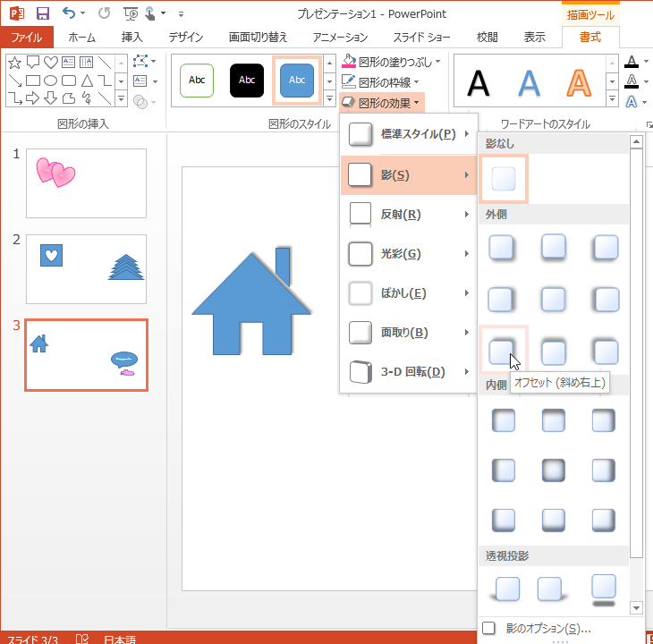Expand the shape styles gallery more arrow
The image size is (653, 644).
coord(329,98)
